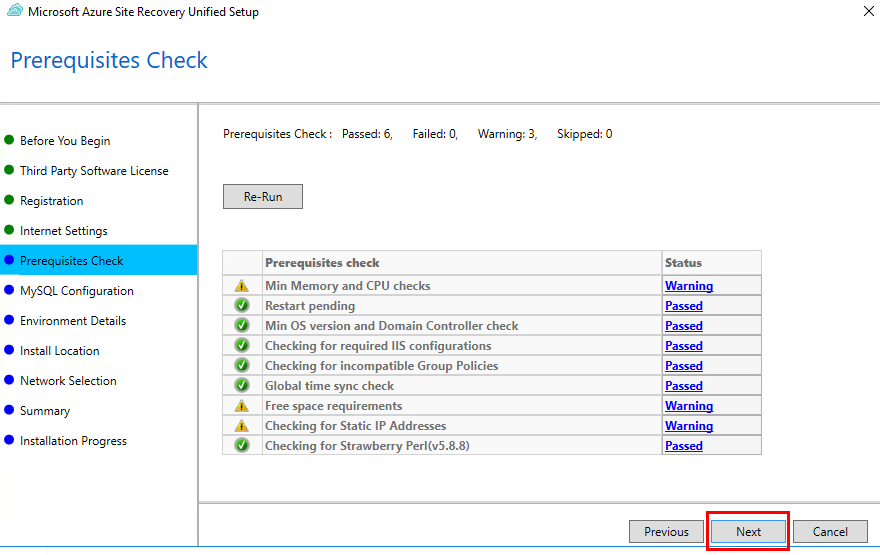Viewport: 880px width, 555px height.
Task: Go back with the Previous button
Action: point(666,531)
